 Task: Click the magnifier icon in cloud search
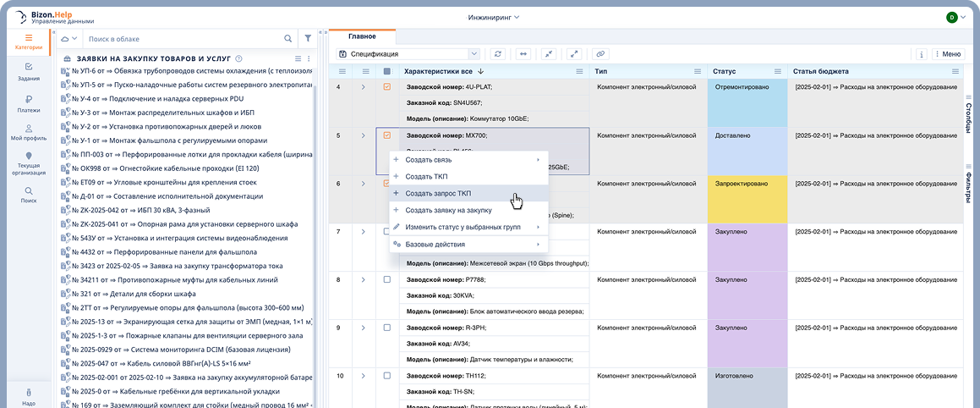pyautogui.click(x=288, y=38)
